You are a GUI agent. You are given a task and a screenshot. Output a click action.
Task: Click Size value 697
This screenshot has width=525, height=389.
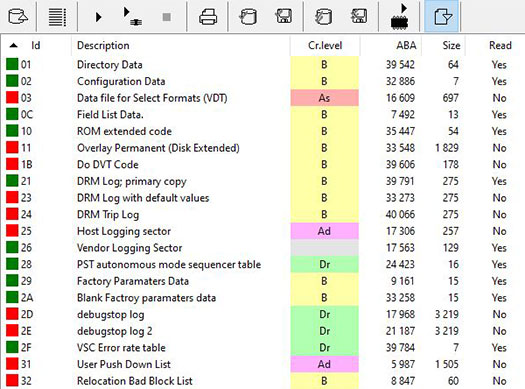pyautogui.click(x=450, y=98)
